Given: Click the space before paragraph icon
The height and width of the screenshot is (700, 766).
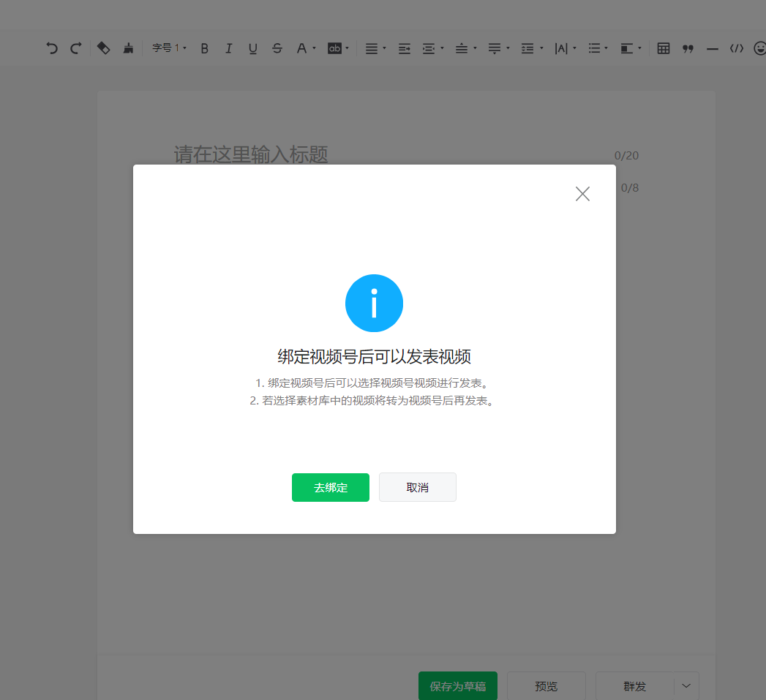Looking at the screenshot, I should coord(462,48).
